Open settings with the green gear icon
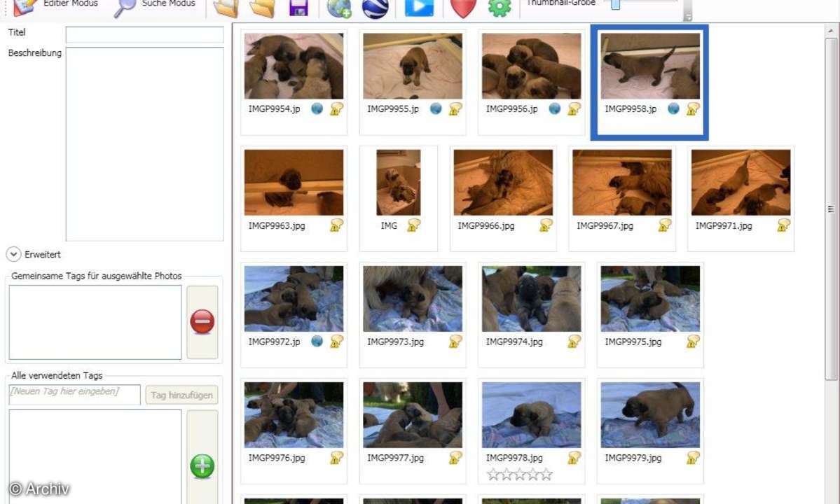The width and height of the screenshot is (840, 504). coord(500,8)
